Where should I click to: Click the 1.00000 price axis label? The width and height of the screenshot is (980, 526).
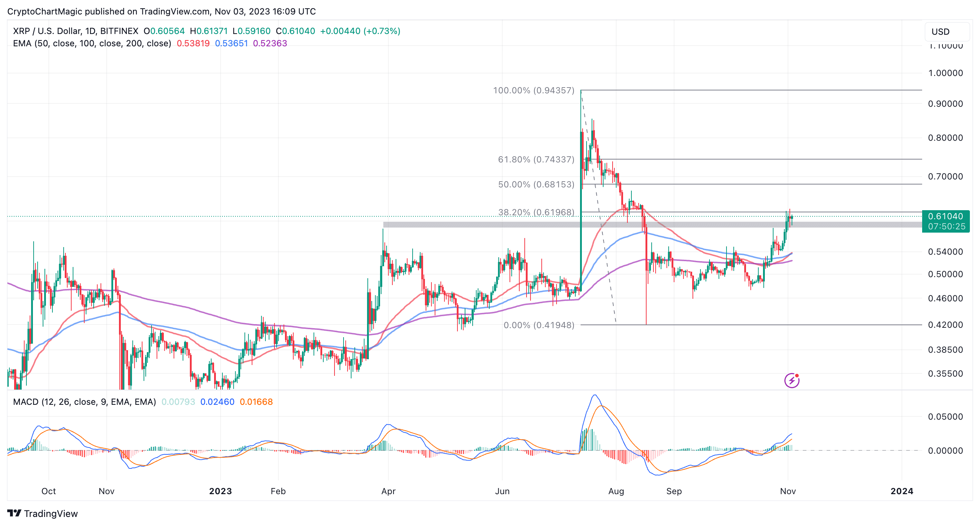[945, 73]
